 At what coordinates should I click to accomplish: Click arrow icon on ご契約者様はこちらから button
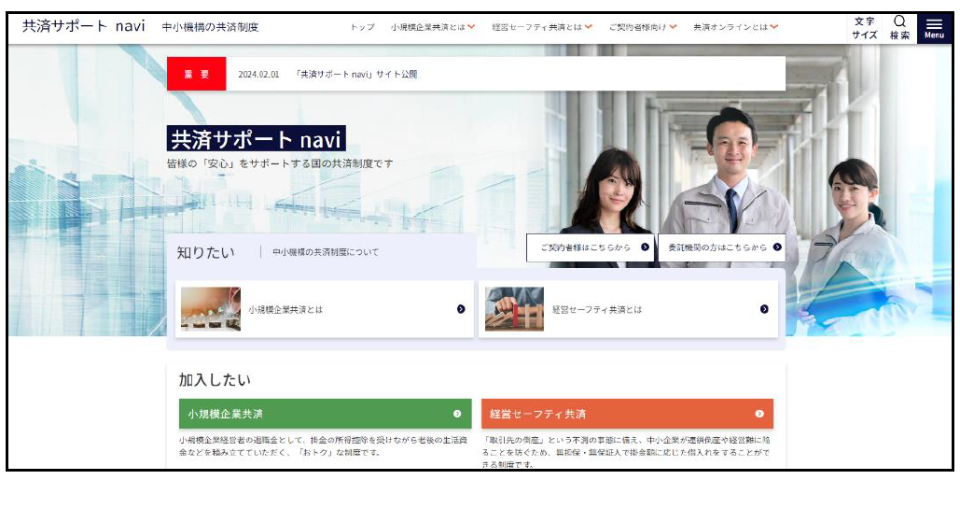click(644, 247)
